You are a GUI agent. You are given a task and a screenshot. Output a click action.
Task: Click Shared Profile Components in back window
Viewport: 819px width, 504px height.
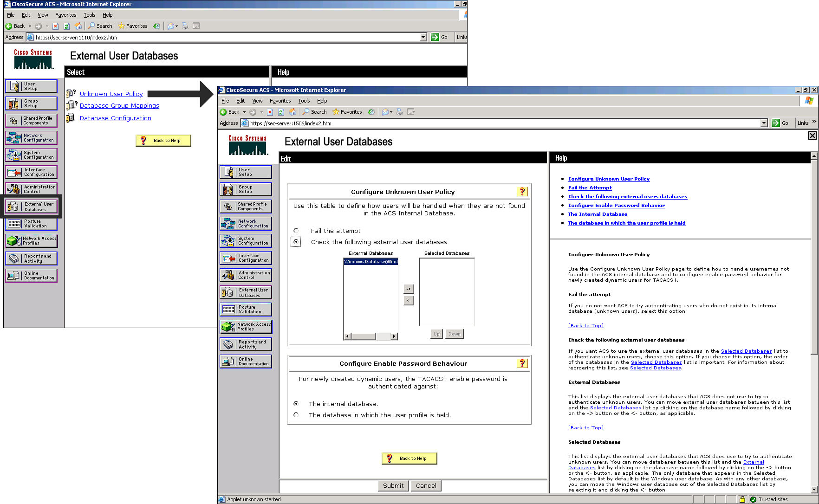[31, 121]
